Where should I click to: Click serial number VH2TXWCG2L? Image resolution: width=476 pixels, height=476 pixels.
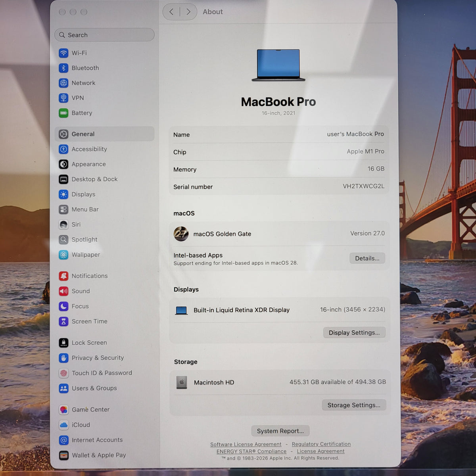coord(364,186)
